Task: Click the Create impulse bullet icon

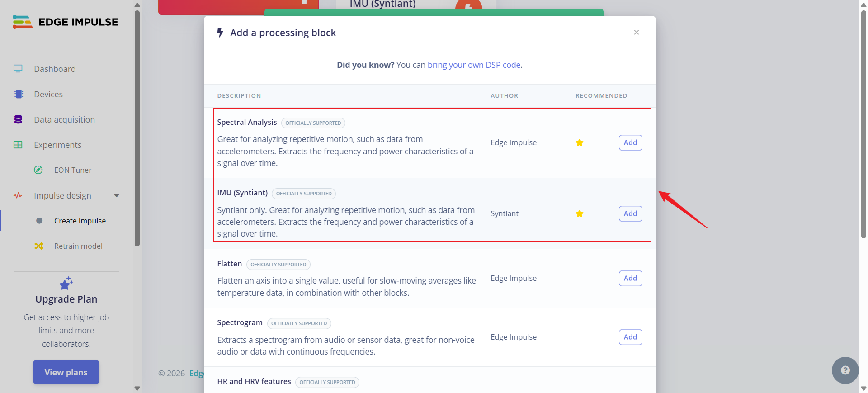Action: (x=39, y=221)
